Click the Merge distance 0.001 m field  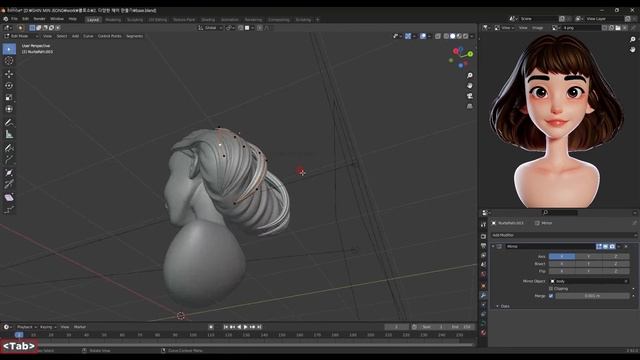point(592,296)
